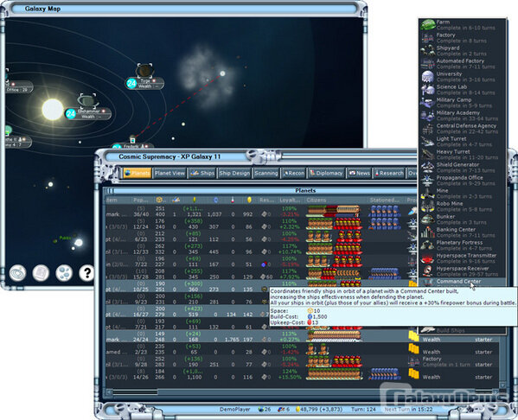Pick Shipyard from the building menu
Image resolution: width=518 pixels, height=420 pixels.
click(x=463, y=50)
